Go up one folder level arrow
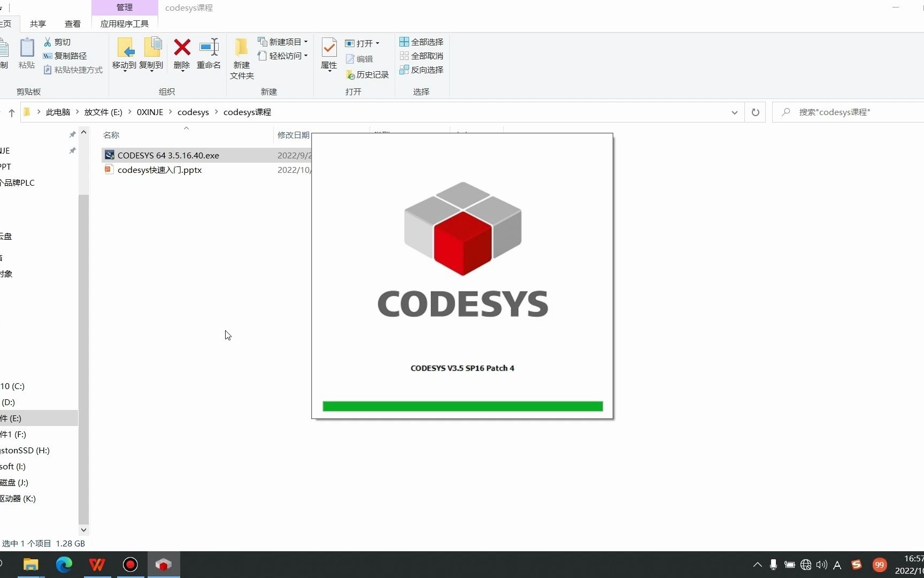This screenshot has height=578, width=924. pos(11,112)
